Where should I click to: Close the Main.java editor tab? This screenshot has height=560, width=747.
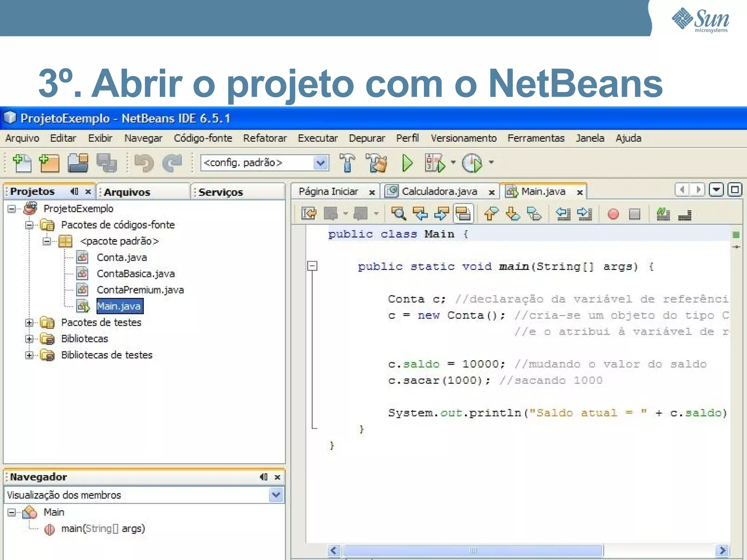click(x=580, y=192)
